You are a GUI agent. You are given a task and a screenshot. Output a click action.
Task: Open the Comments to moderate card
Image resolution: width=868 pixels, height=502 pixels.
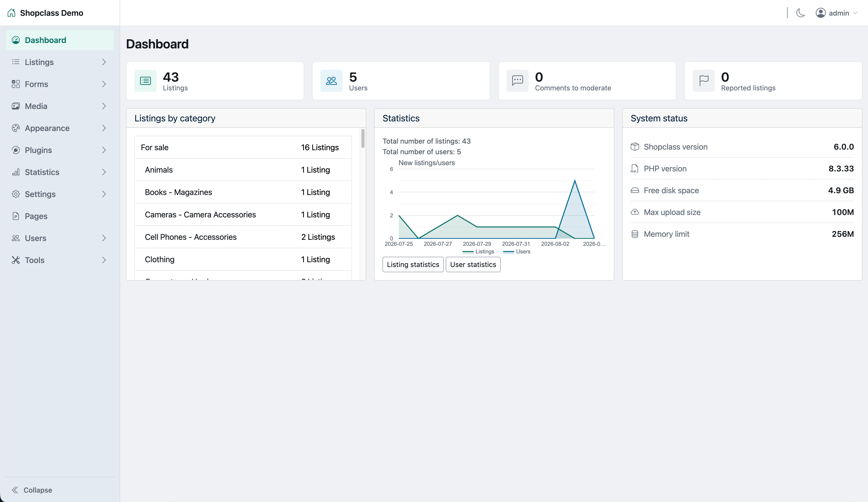[587, 81]
